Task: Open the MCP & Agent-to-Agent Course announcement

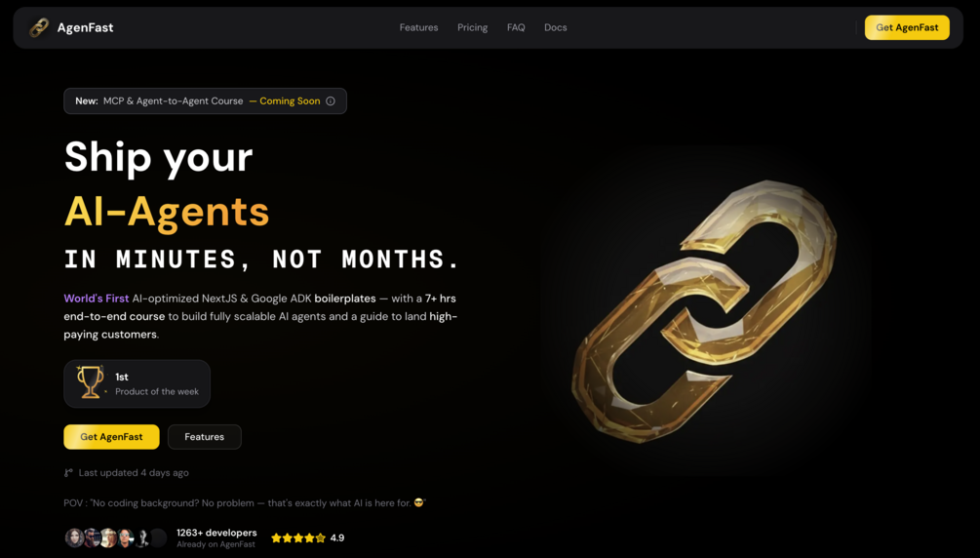Action: 205,100
